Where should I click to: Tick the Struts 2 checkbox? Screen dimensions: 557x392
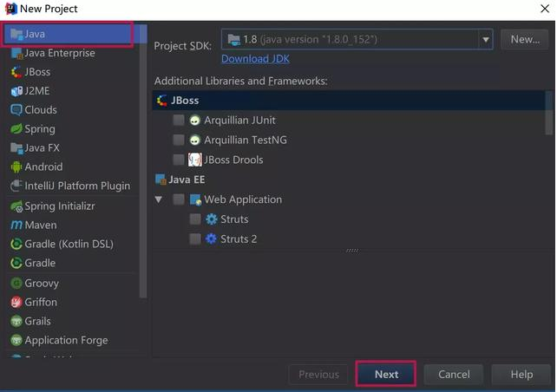195,238
